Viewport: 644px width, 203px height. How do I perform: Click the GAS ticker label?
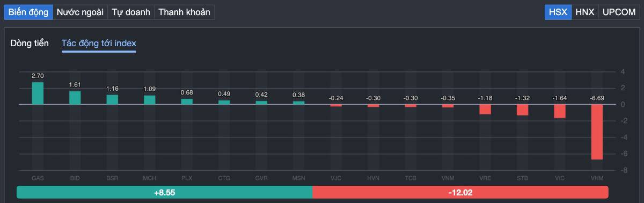point(38,178)
